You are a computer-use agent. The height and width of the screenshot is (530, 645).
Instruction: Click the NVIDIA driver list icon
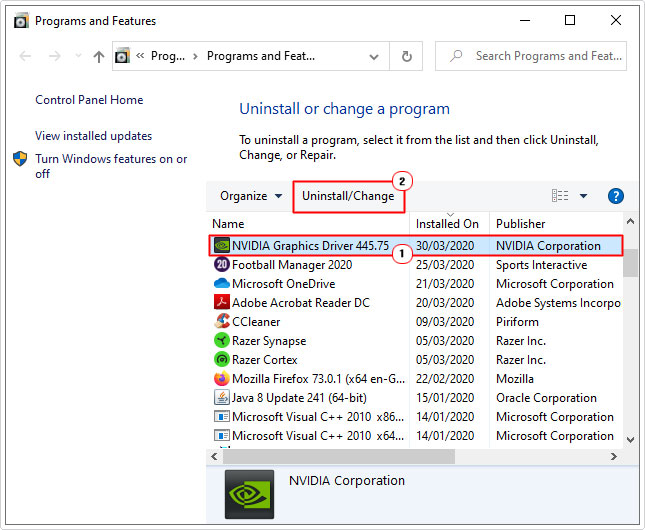pyautogui.click(x=222, y=246)
